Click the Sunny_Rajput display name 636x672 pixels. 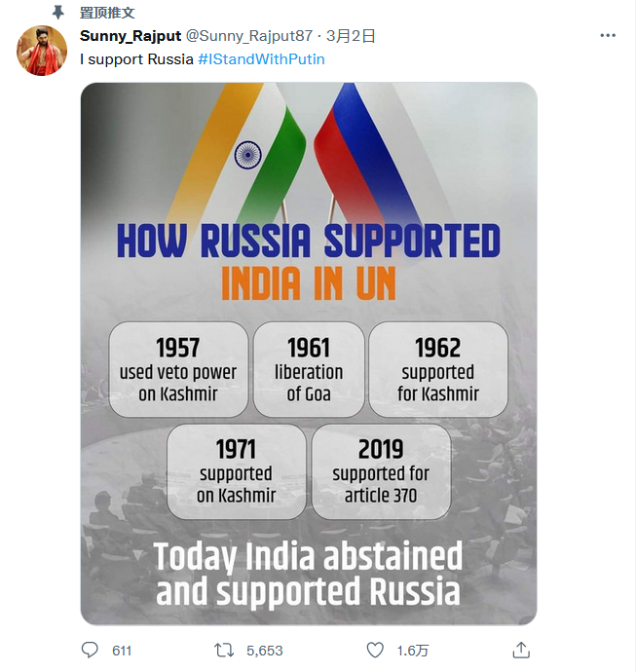click(130, 36)
